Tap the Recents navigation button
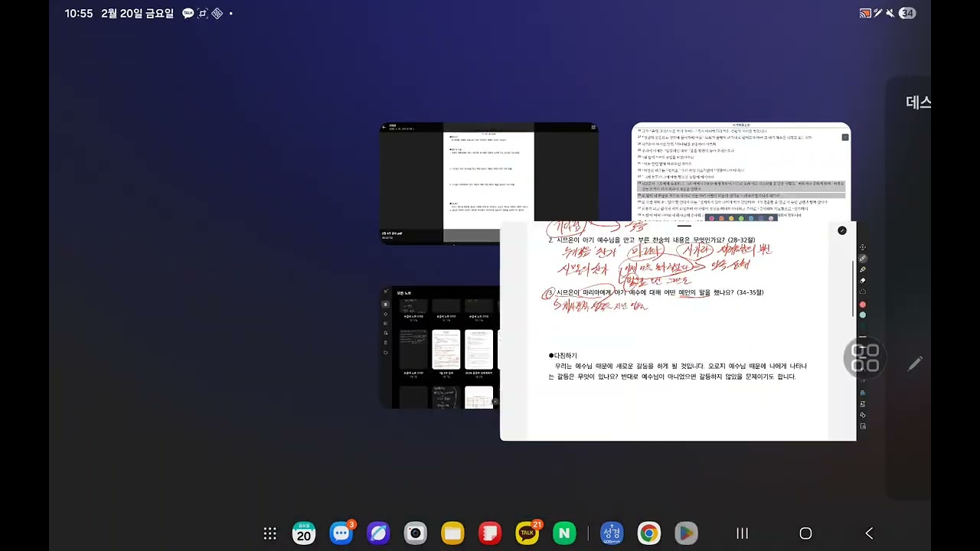 (742, 533)
